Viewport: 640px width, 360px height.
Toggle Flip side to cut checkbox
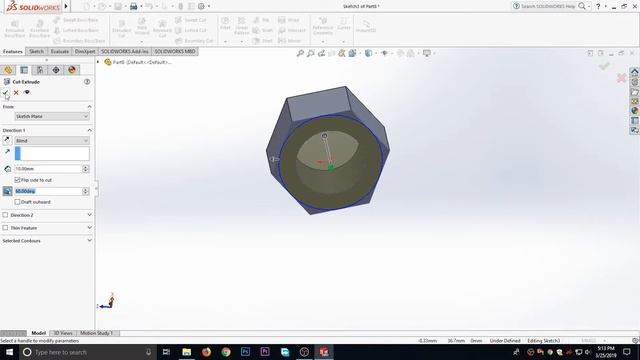(17, 180)
